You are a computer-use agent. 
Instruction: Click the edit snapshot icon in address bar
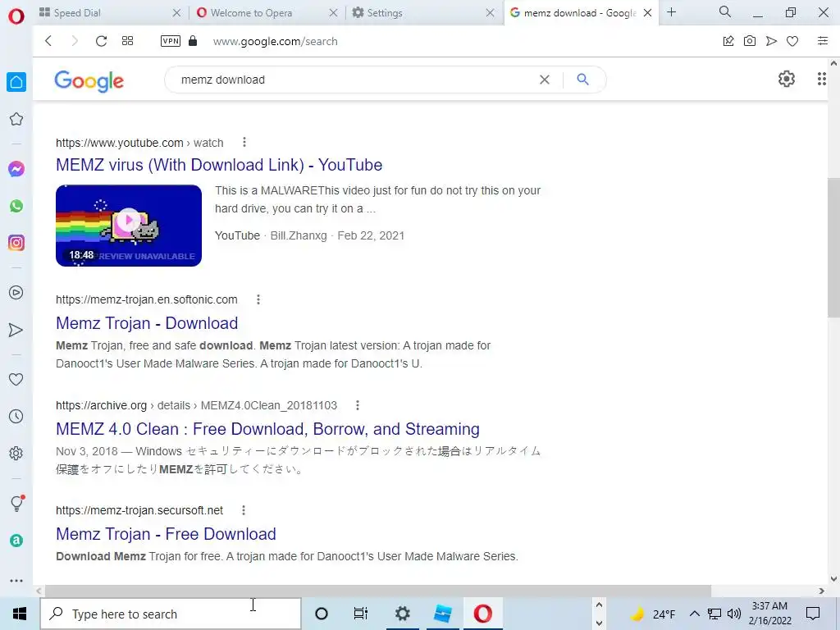tap(728, 41)
